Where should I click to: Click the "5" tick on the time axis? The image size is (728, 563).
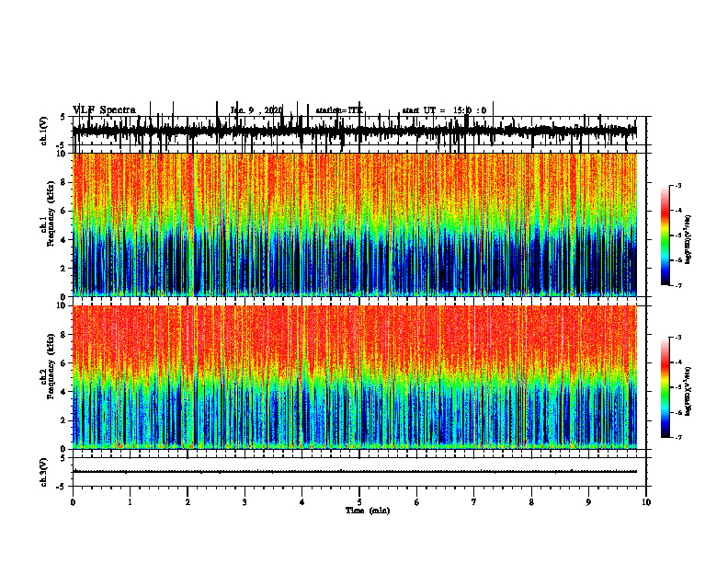pos(359,502)
